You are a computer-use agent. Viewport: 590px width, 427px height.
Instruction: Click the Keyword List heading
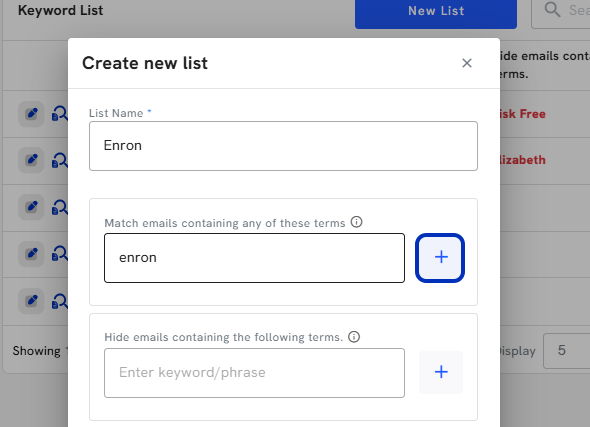pos(60,11)
